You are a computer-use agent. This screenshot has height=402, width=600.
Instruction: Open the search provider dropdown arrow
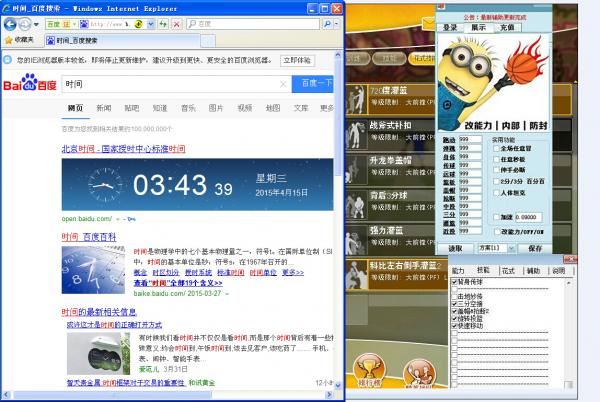click(x=336, y=24)
